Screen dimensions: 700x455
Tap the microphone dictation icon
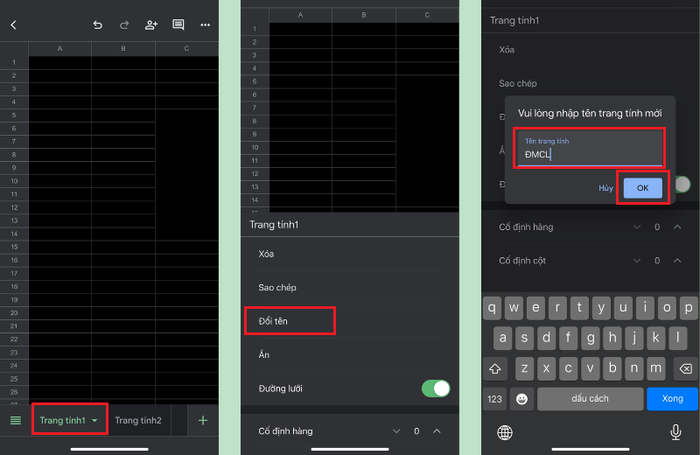coord(675,432)
